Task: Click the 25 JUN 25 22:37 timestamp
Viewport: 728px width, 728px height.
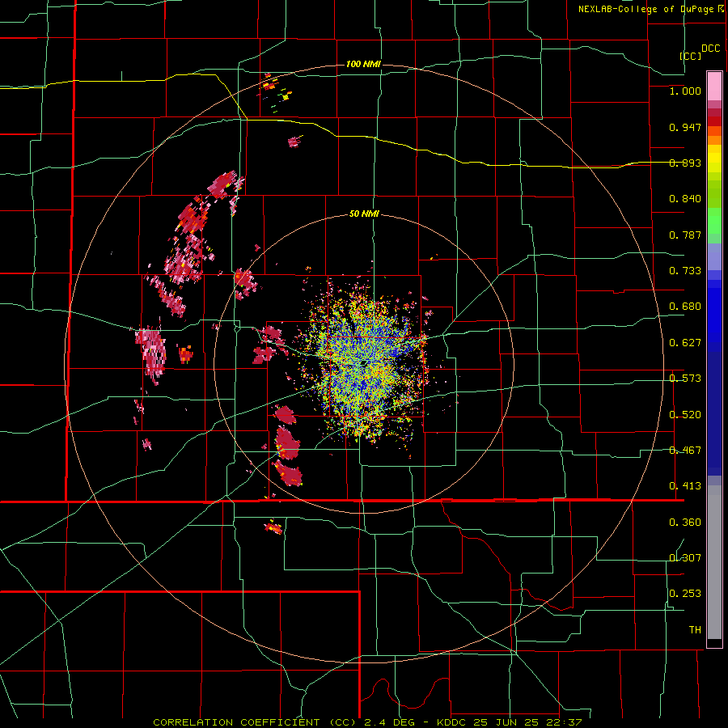Action: coord(527,722)
